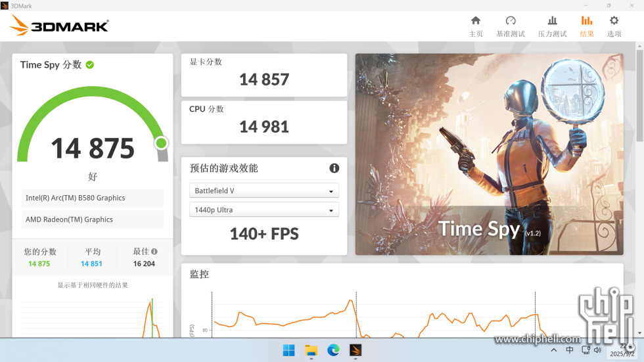
Task: Click the volume tray icon
Action: point(597,350)
